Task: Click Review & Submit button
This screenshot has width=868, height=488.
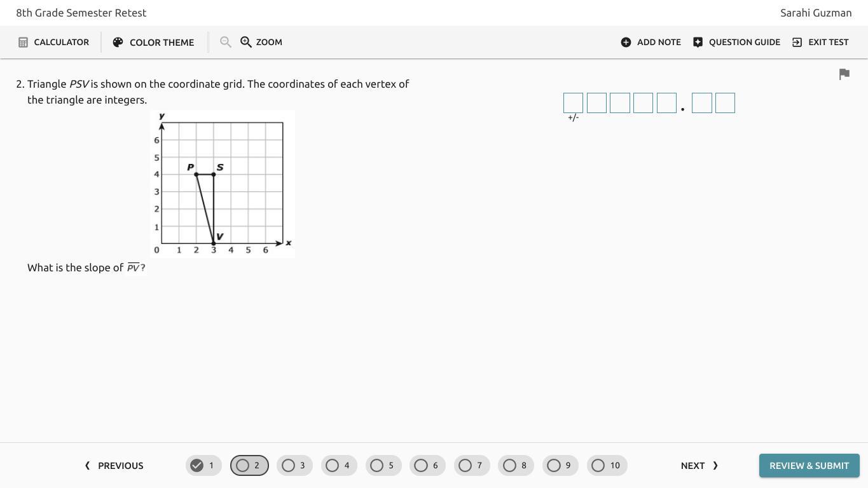Action: tap(809, 466)
